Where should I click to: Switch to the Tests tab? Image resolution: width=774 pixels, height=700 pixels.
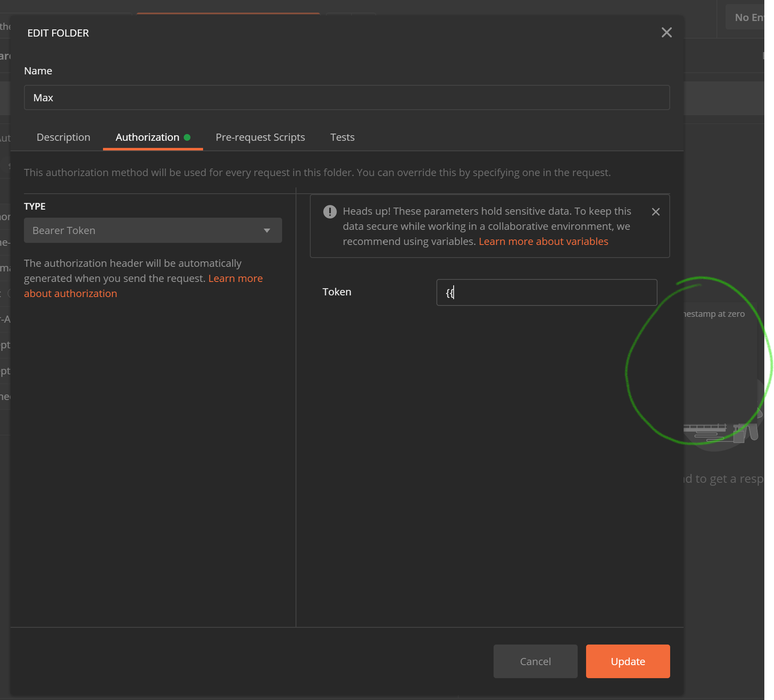click(x=342, y=137)
